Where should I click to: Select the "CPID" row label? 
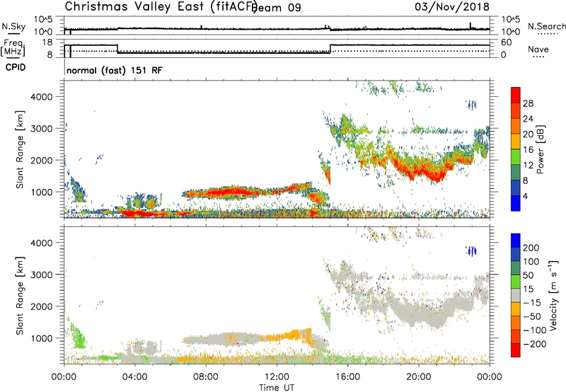[16, 67]
